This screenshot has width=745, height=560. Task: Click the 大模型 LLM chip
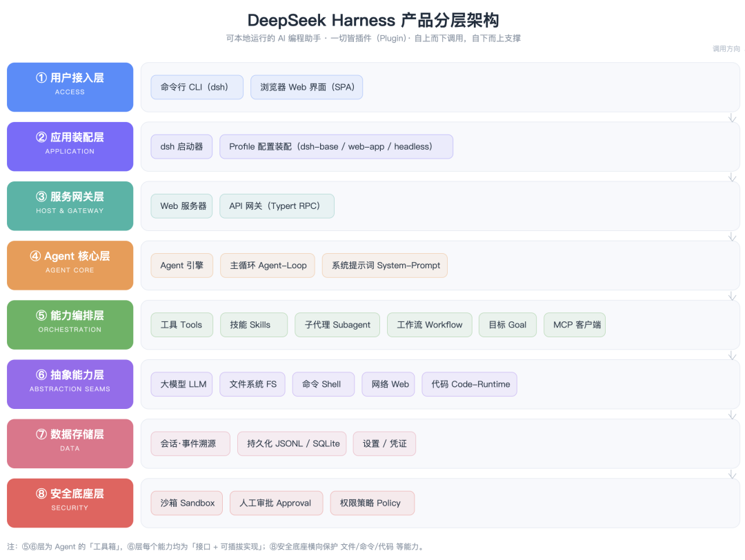click(181, 383)
